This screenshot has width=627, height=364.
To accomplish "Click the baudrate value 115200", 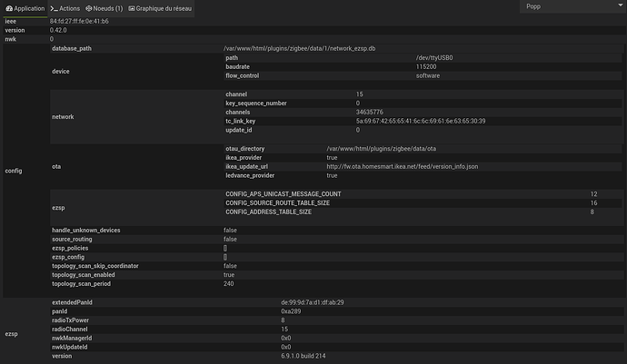I will (426, 66).
